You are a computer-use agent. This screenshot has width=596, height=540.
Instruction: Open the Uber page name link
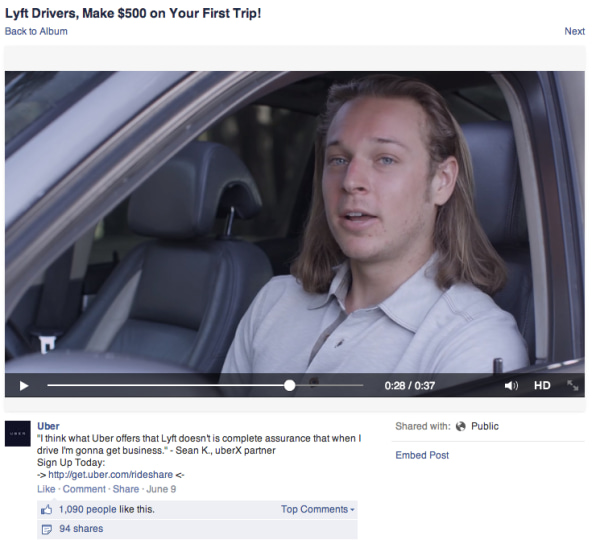coord(48,426)
